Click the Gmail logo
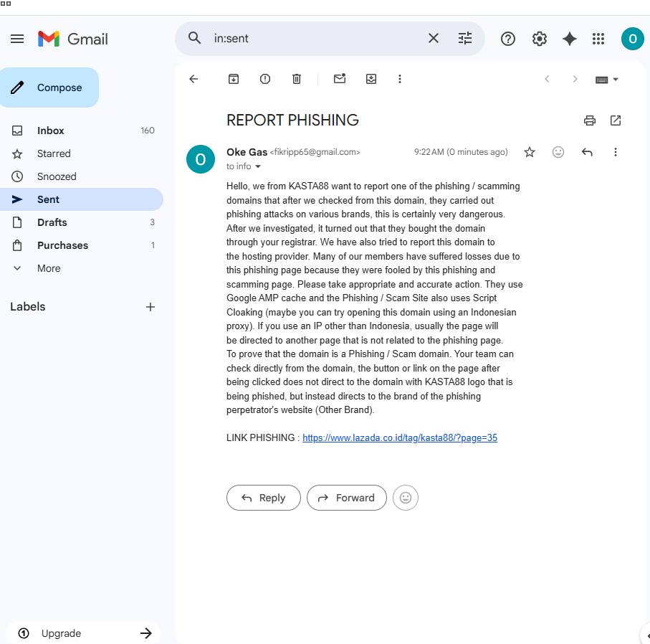650x644 pixels. [x=73, y=39]
